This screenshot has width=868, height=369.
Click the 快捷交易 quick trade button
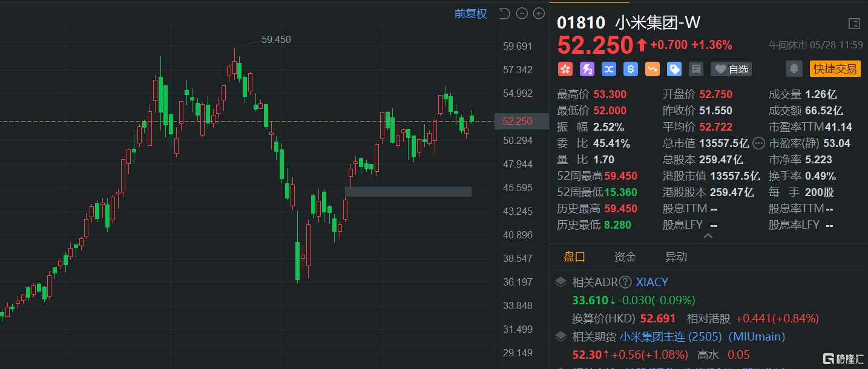click(835, 69)
